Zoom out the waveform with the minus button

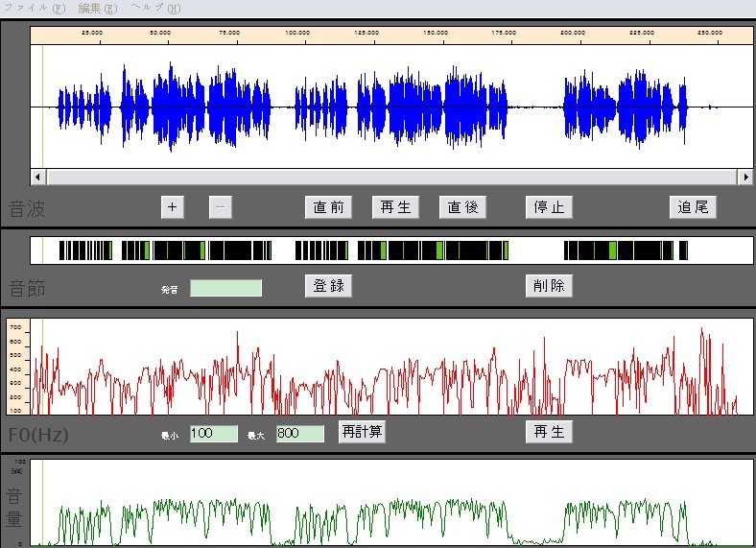tap(221, 207)
